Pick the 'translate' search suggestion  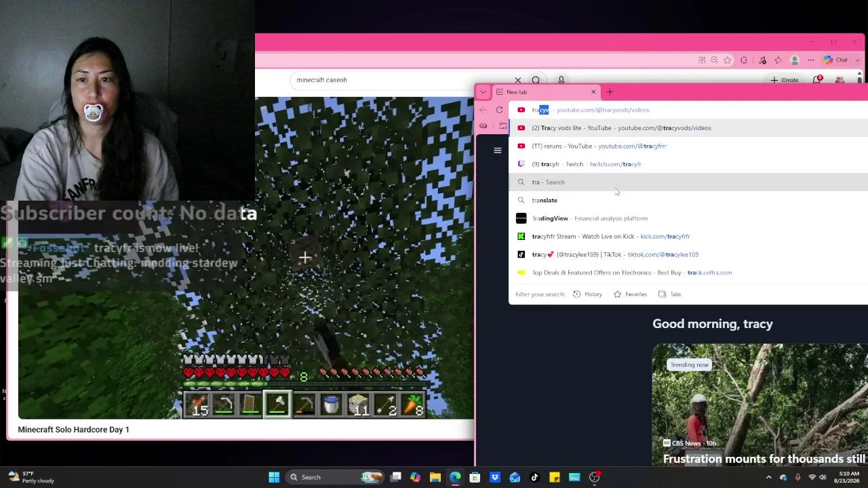[688, 200]
